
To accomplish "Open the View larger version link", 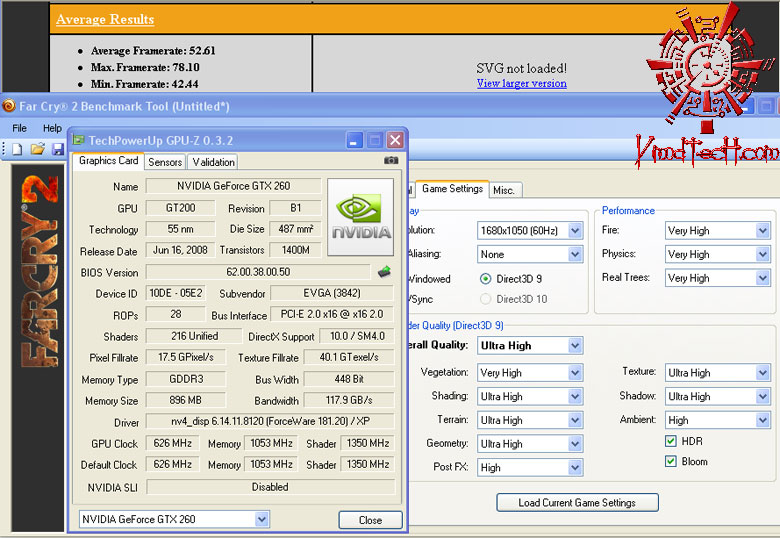I will [522, 84].
